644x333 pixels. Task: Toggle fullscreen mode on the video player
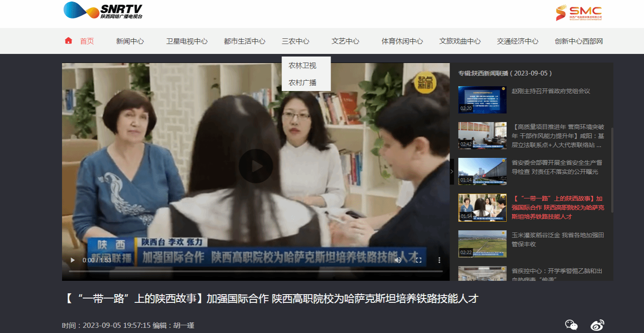click(x=418, y=260)
